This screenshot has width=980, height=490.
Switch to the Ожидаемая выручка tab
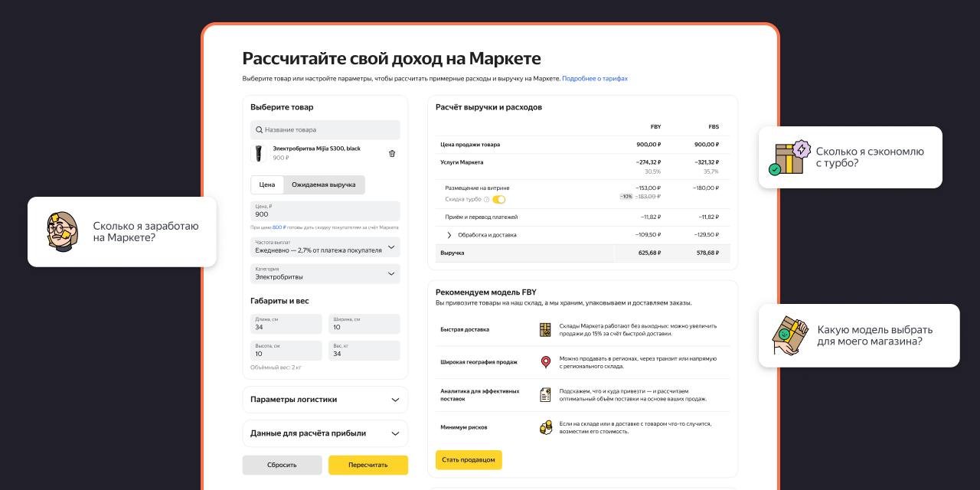(x=324, y=185)
